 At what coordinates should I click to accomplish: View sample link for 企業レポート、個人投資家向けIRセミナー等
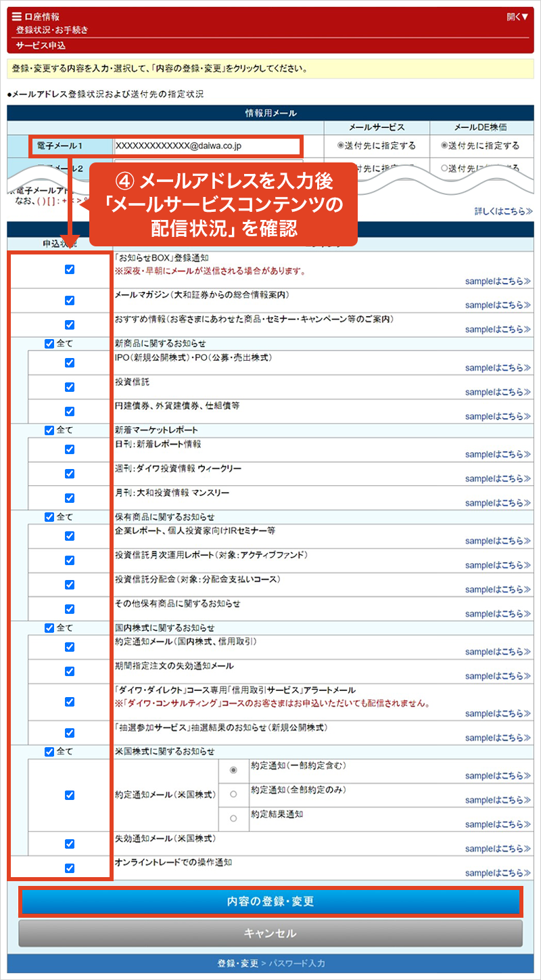point(498,541)
